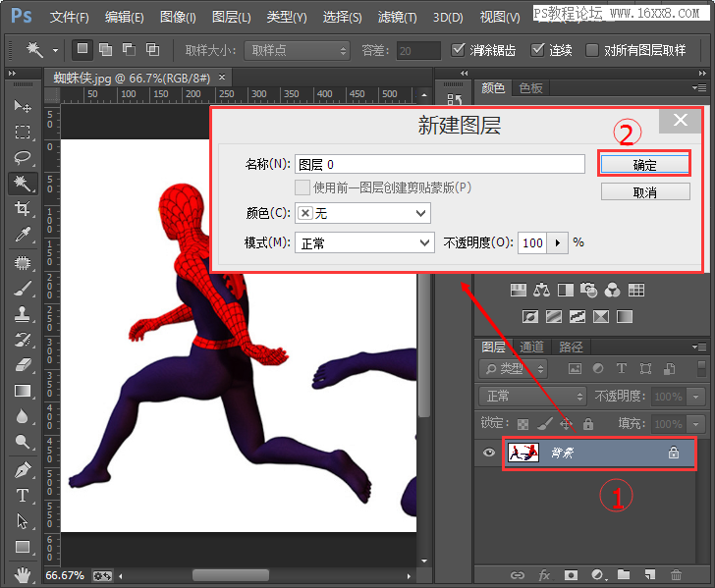Select the Magic Wand tool in toolbox
The image size is (715, 588).
point(22,184)
